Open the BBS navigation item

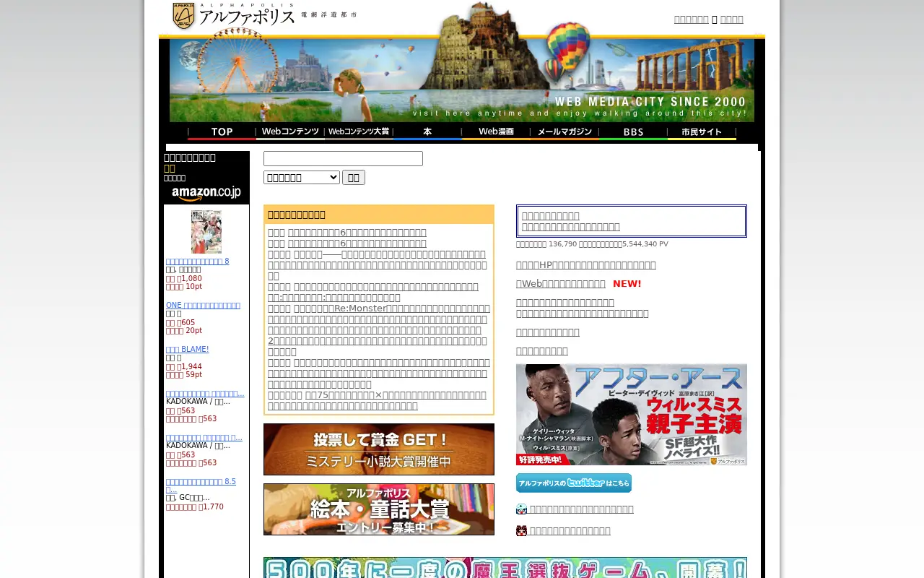[633, 132]
